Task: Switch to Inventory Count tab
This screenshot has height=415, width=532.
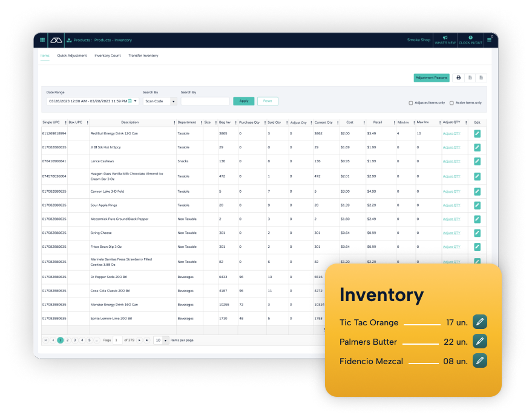Action: (108, 56)
